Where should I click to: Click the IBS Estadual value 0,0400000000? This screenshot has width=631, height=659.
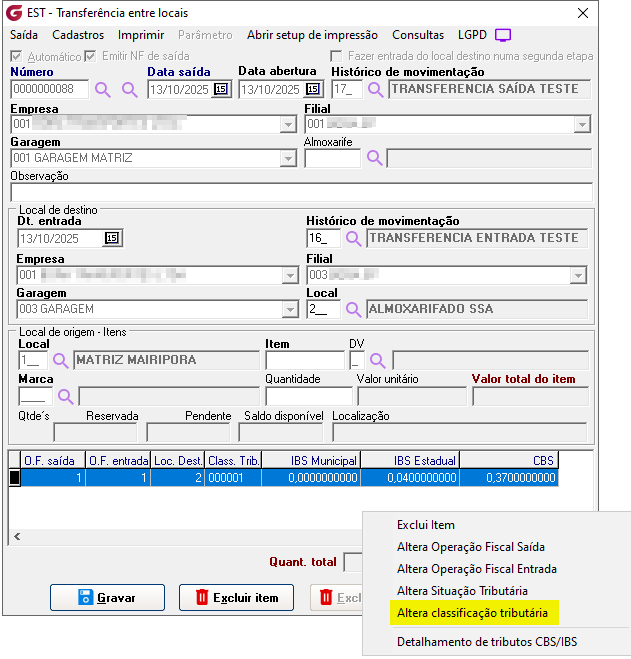[x=410, y=478]
